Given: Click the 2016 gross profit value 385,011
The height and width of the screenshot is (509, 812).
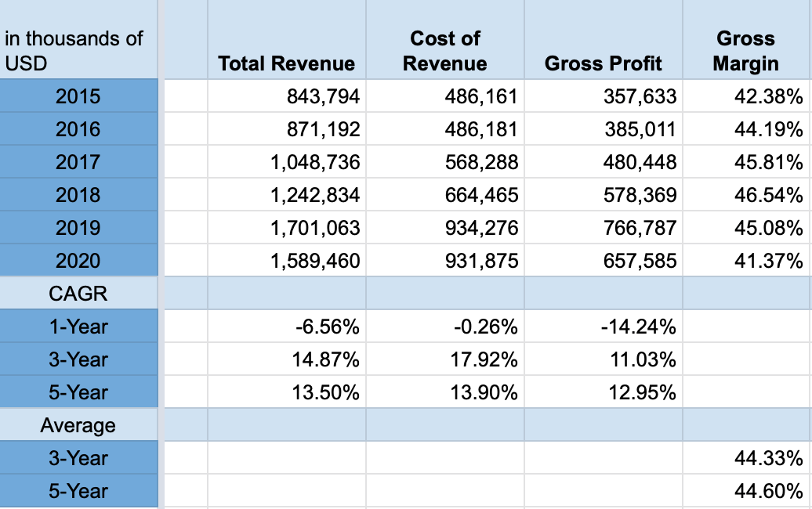Looking at the screenshot, I should coord(640,129).
